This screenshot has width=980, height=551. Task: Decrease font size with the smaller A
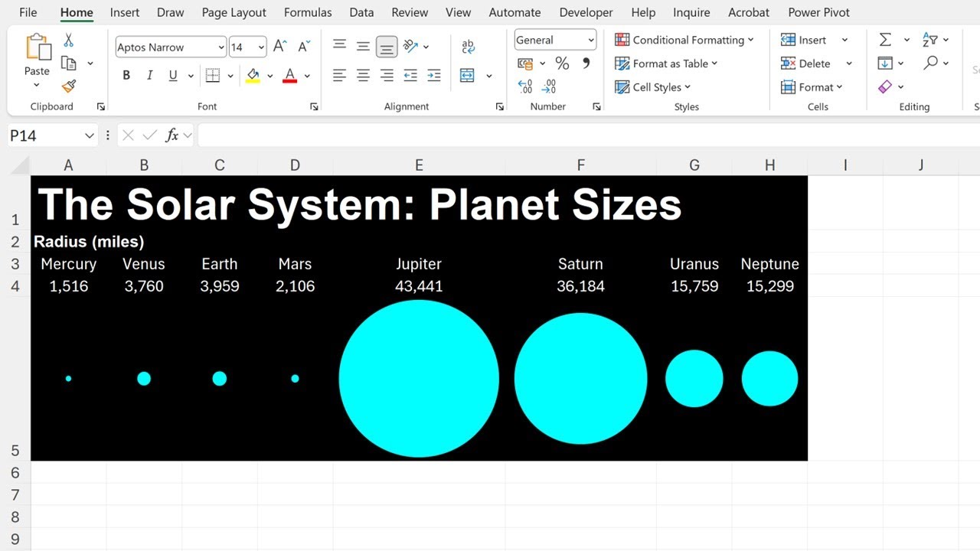pyautogui.click(x=303, y=47)
